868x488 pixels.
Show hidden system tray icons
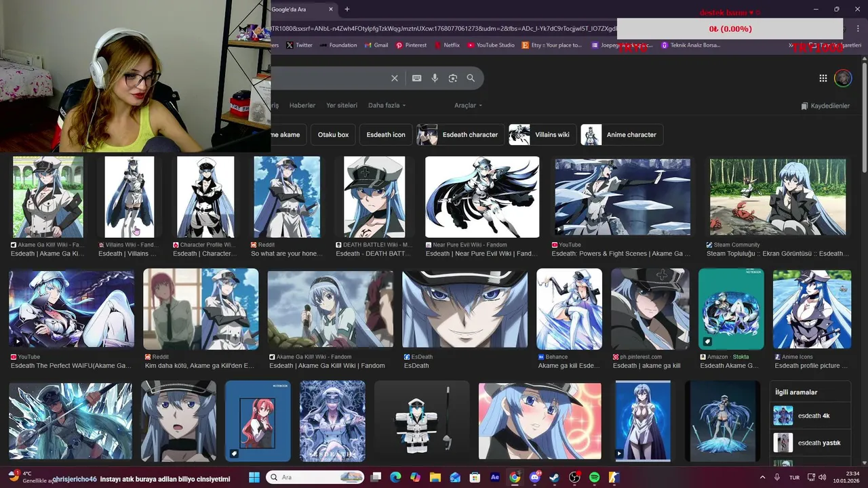point(762,477)
